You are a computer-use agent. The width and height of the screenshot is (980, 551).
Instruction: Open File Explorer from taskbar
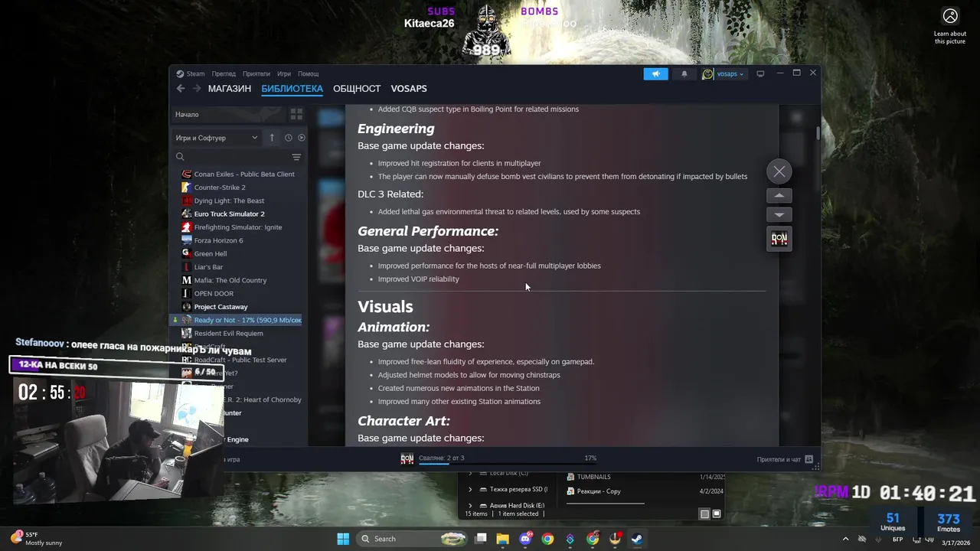(x=503, y=539)
